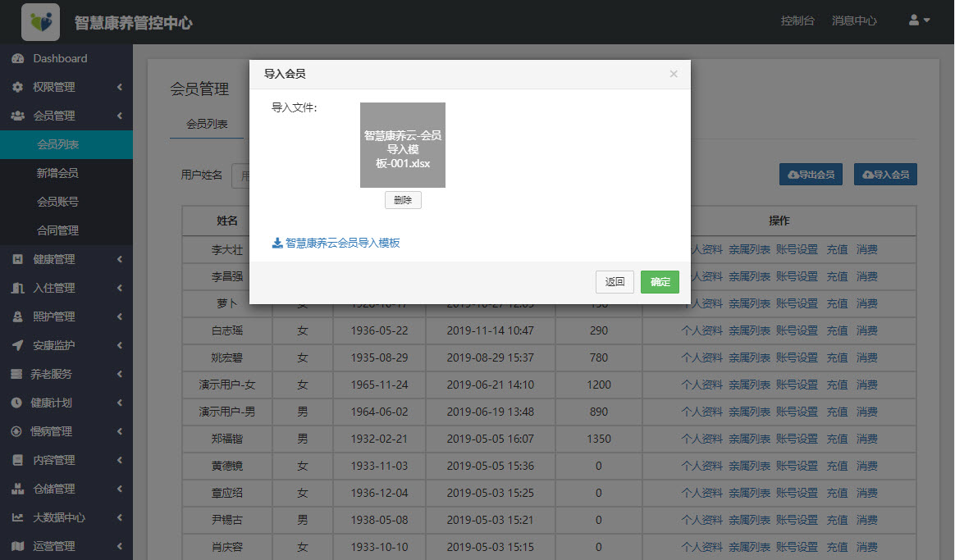Download the 智慧康养云会员导入模板 template link
Image resolution: width=955 pixels, height=560 pixels.
click(x=340, y=243)
